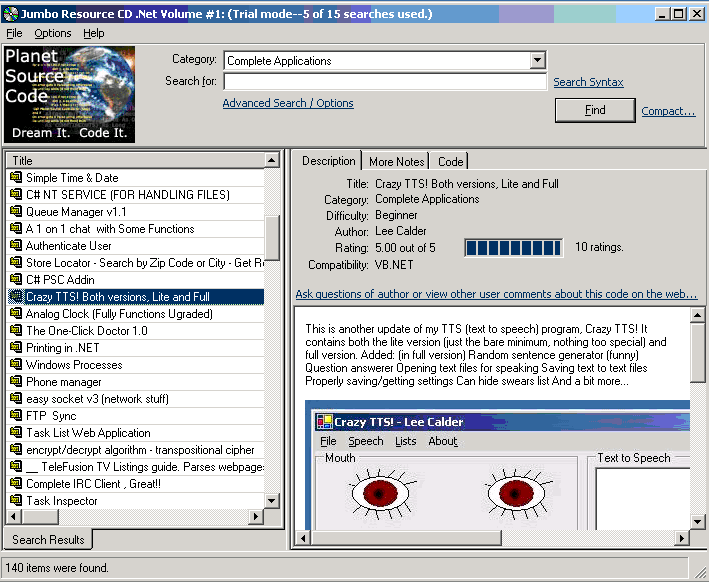Select the FTP Sync result
The image size is (709, 582).
[x=136, y=416]
